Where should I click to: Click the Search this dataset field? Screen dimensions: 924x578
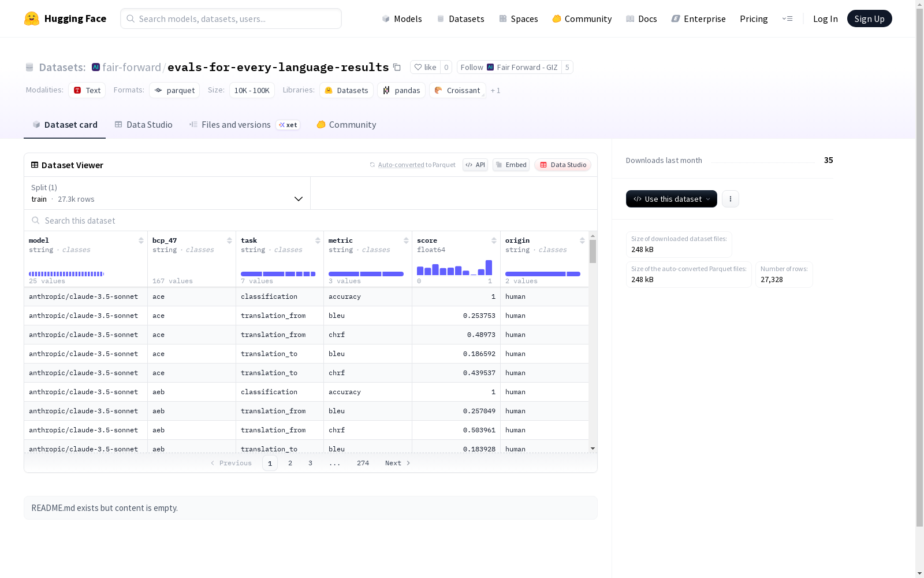311,220
